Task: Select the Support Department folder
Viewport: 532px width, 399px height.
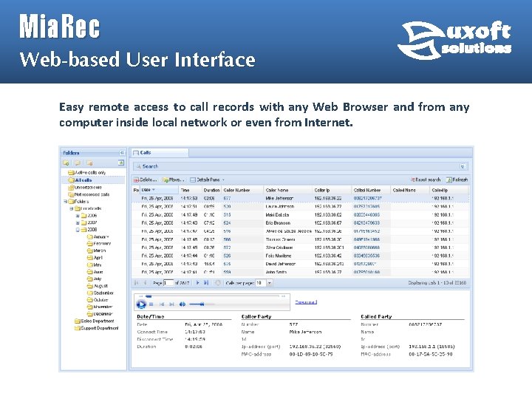Action: click(x=97, y=328)
